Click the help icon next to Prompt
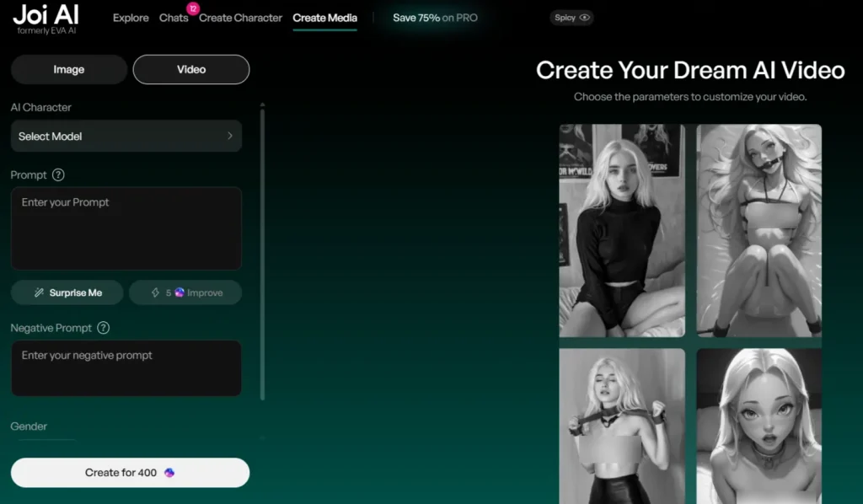Viewport: 863px width, 504px height. click(58, 175)
